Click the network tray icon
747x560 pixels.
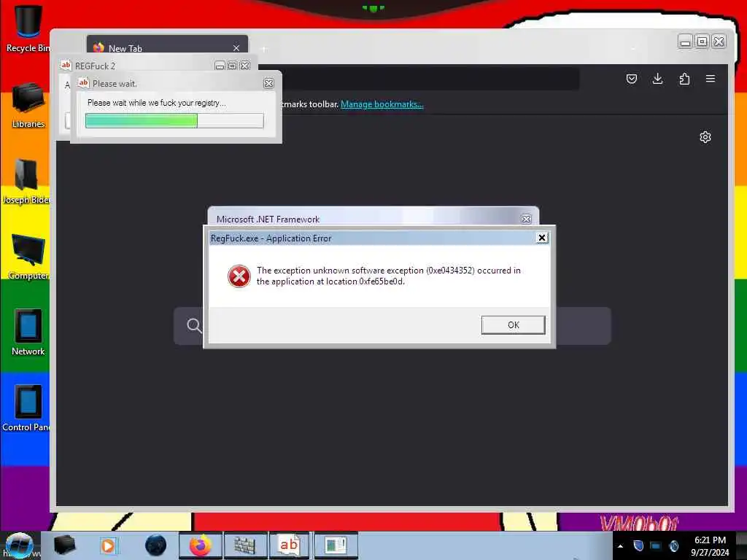coord(656,545)
